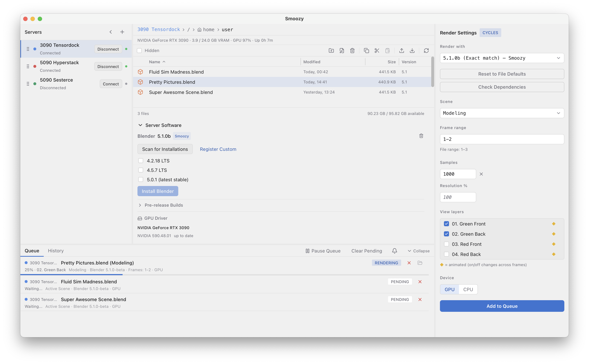Click the file list vertical scrollbar
The width and height of the screenshot is (589, 364).
pos(433,72)
